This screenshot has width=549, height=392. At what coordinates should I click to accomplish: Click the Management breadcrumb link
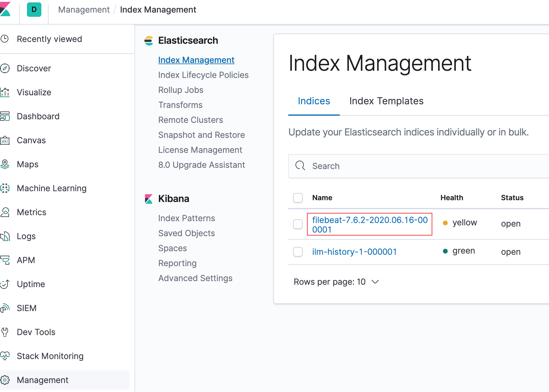(x=84, y=10)
